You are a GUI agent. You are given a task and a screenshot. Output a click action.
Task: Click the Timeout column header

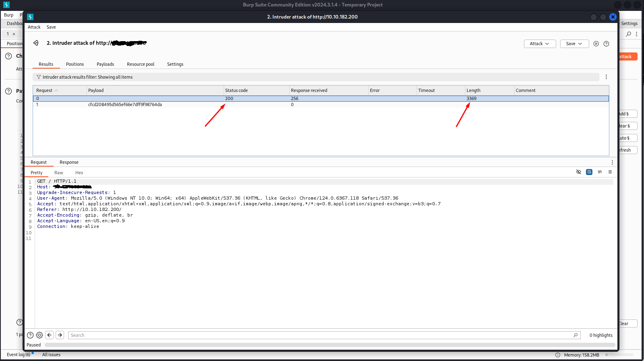tap(441, 90)
